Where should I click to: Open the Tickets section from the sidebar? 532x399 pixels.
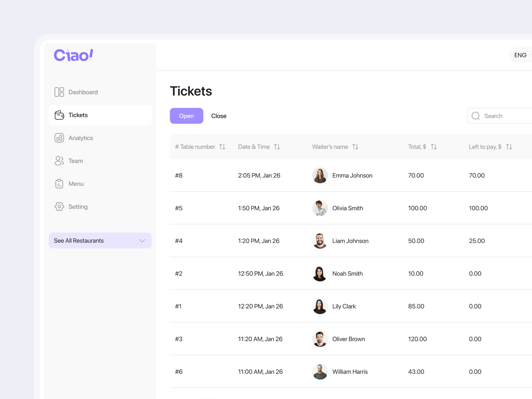(78, 115)
